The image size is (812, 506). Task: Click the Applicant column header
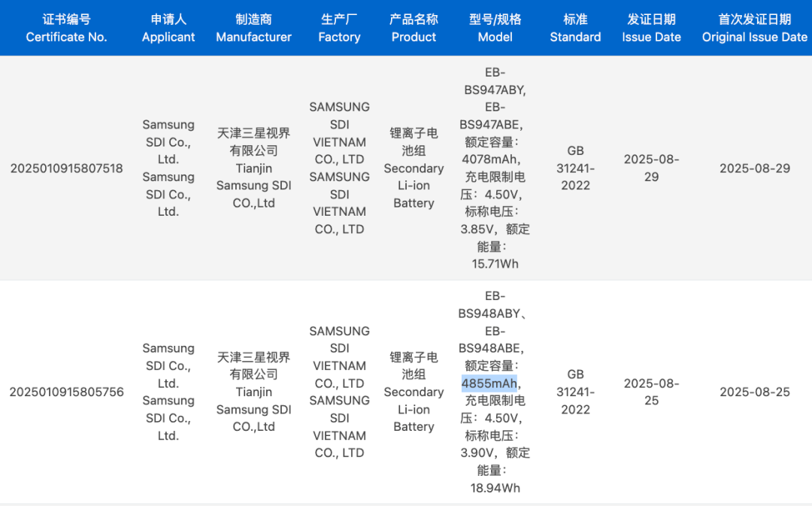tap(168, 28)
